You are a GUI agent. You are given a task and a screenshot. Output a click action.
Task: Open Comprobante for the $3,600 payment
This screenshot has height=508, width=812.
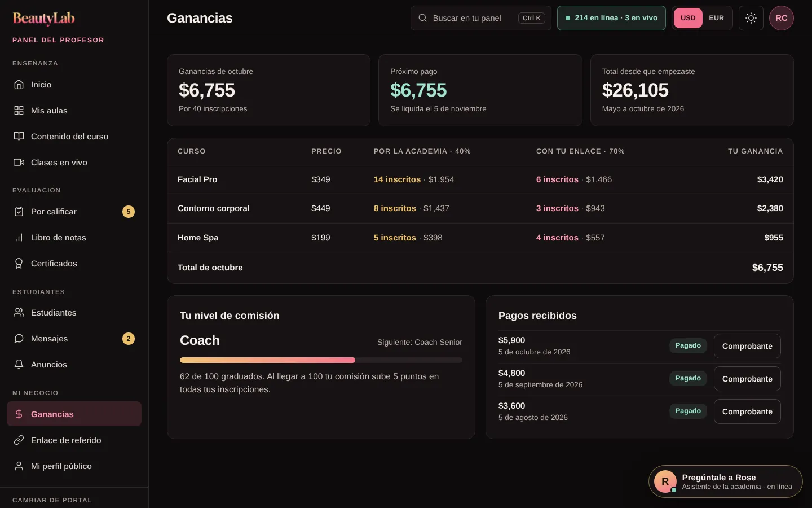click(747, 411)
